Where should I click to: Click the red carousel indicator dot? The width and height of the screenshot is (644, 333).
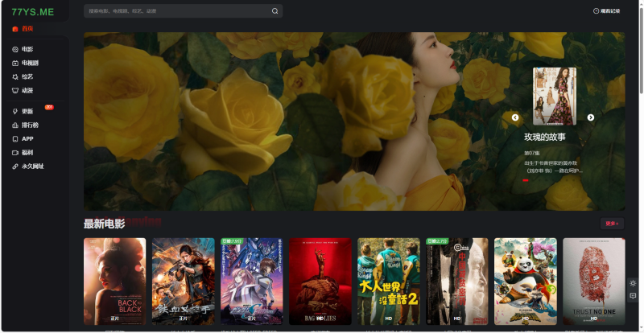(x=526, y=181)
